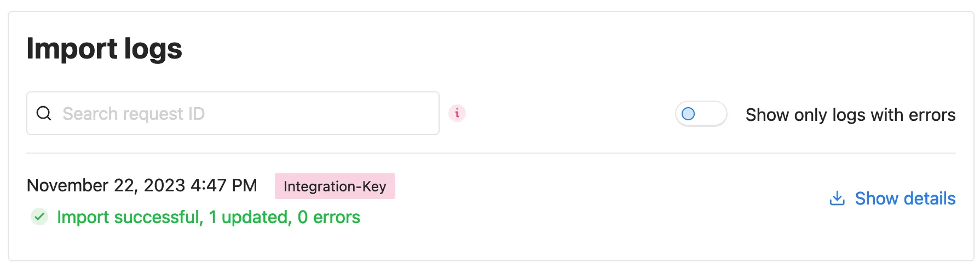Click the 'Search request ID' placeholder text

click(x=134, y=114)
